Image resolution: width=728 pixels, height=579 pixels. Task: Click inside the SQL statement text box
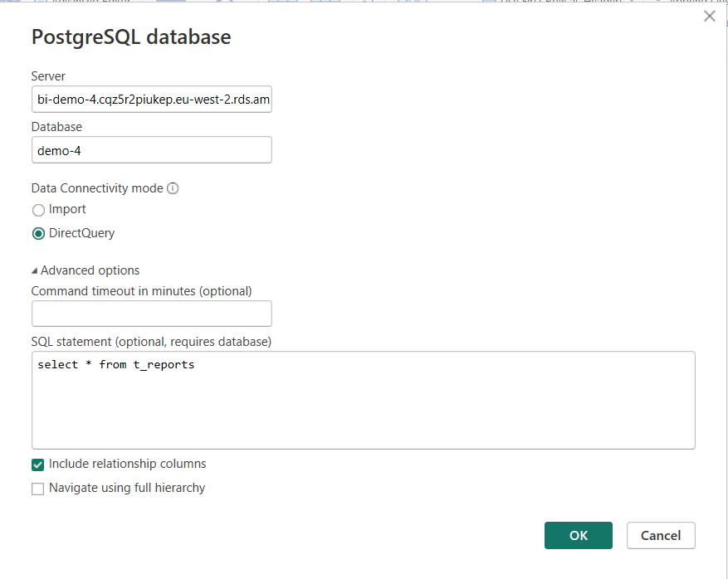[363, 400]
